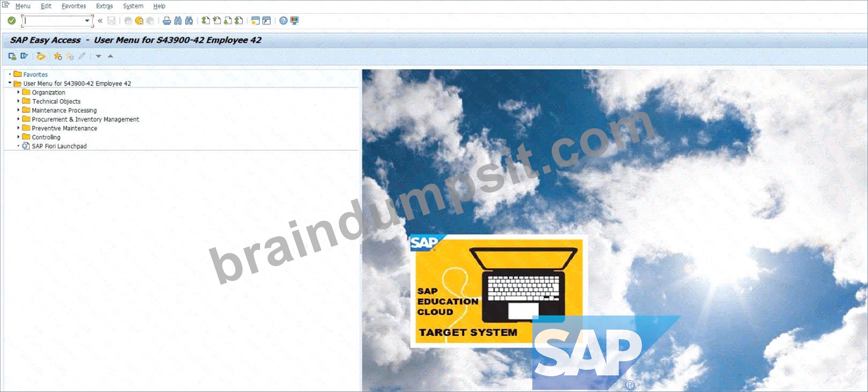Collapse the User Menu for S43900-42 node

point(10,83)
